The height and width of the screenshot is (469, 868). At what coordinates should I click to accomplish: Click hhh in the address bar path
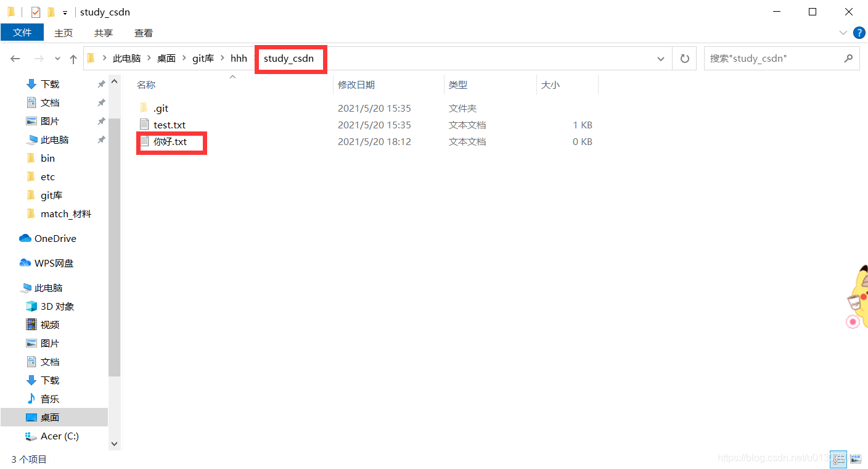239,59
